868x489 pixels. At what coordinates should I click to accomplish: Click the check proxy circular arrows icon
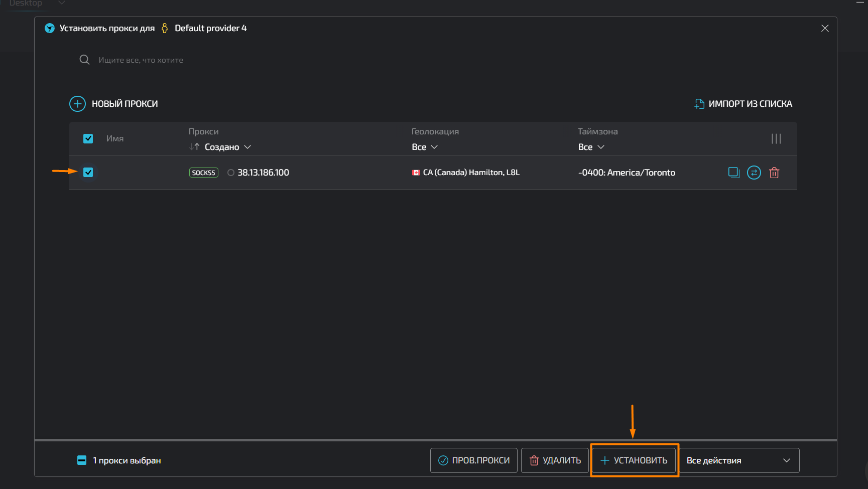754,173
